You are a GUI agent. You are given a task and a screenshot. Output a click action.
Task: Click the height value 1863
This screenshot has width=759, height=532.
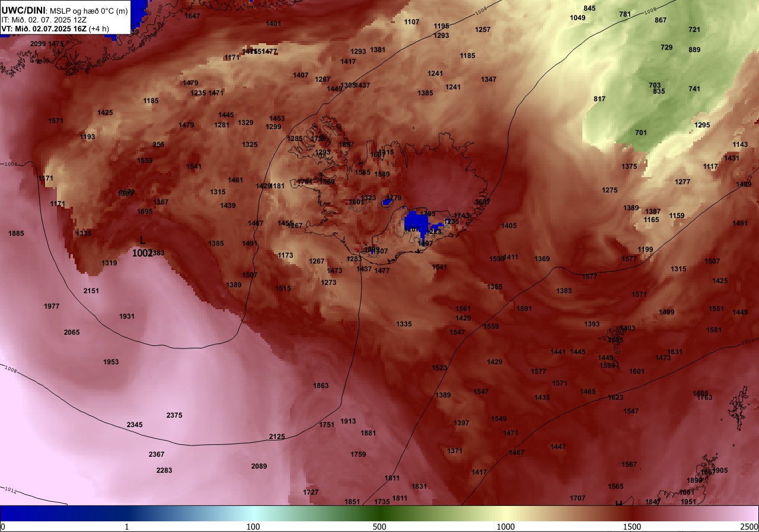click(x=321, y=386)
